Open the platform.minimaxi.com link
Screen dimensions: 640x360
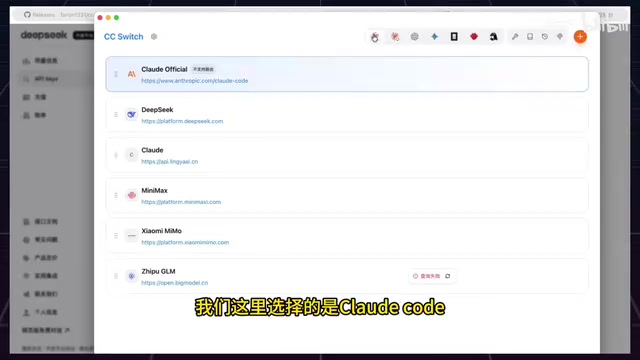[181, 202]
